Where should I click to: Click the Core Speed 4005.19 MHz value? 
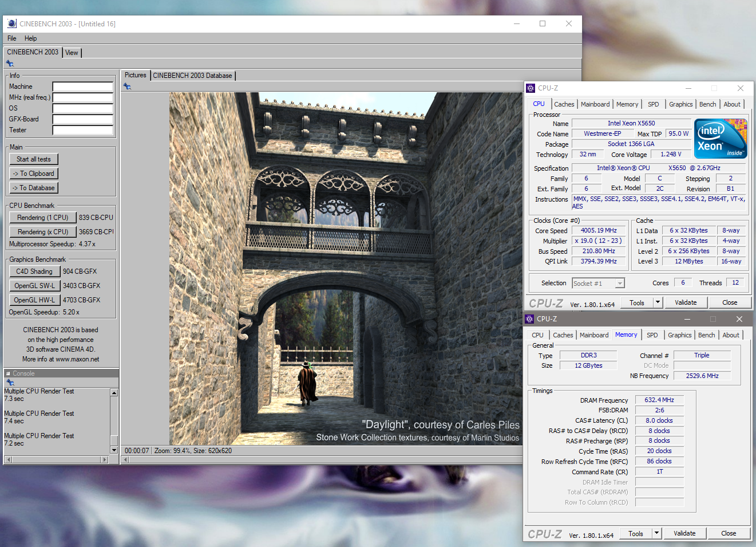pos(599,230)
